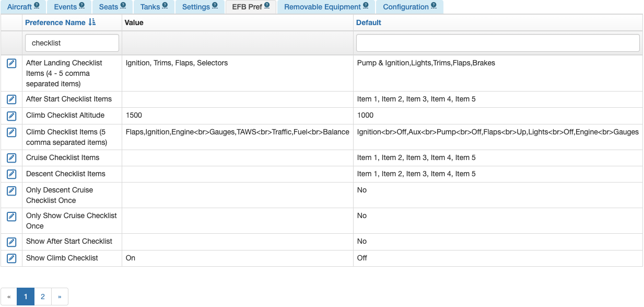Sort by Preference Name column

pos(55,22)
